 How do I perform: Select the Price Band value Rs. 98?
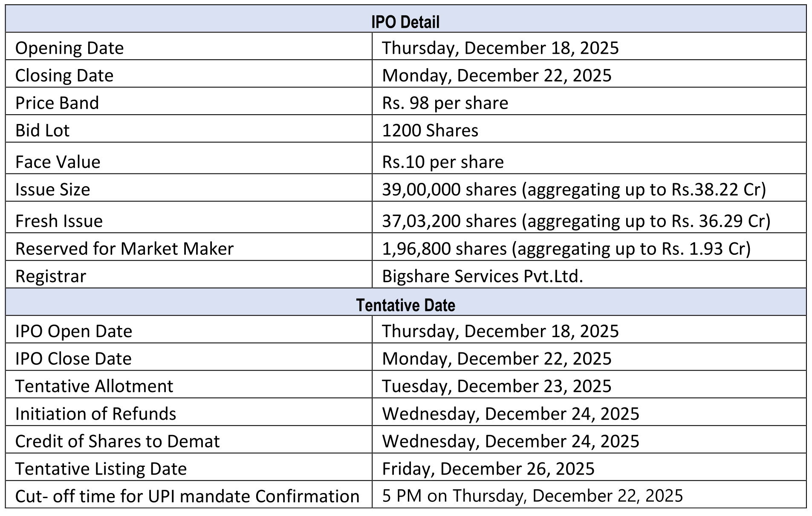445,103
